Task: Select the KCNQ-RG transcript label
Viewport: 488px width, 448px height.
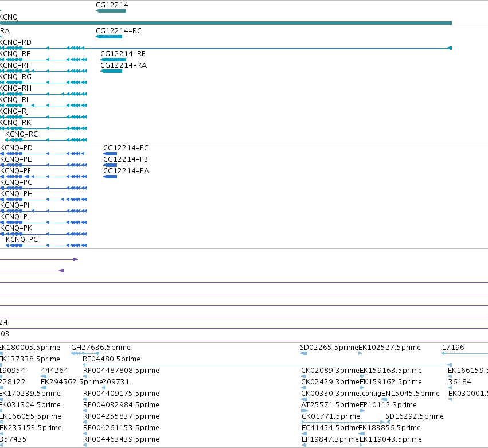Action: click(x=15, y=77)
